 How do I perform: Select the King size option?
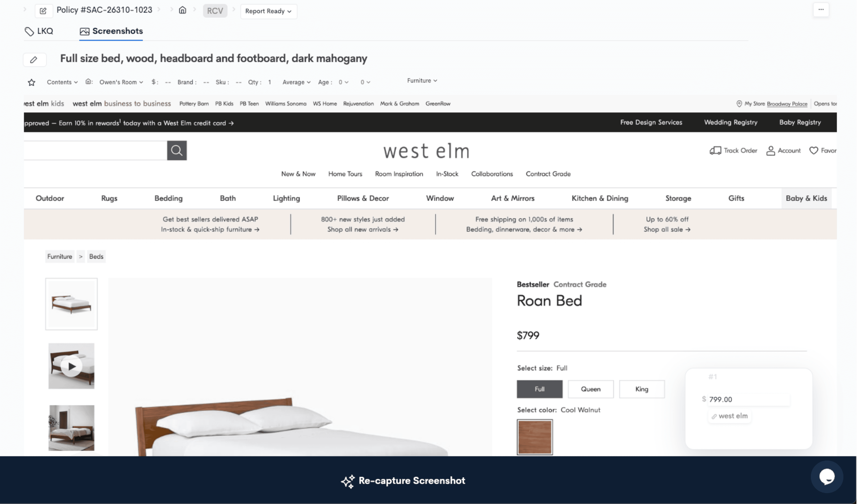[642, 389]
